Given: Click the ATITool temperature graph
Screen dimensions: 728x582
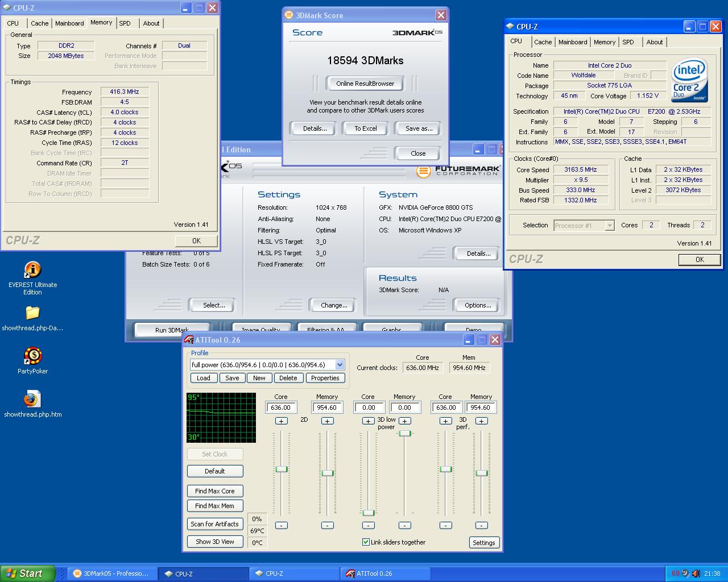Looking at the screenshot, I should tap(221, 418).
